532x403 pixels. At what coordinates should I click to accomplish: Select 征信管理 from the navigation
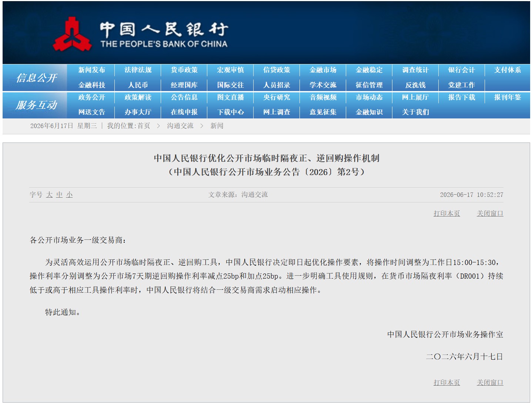click(369, 85)
